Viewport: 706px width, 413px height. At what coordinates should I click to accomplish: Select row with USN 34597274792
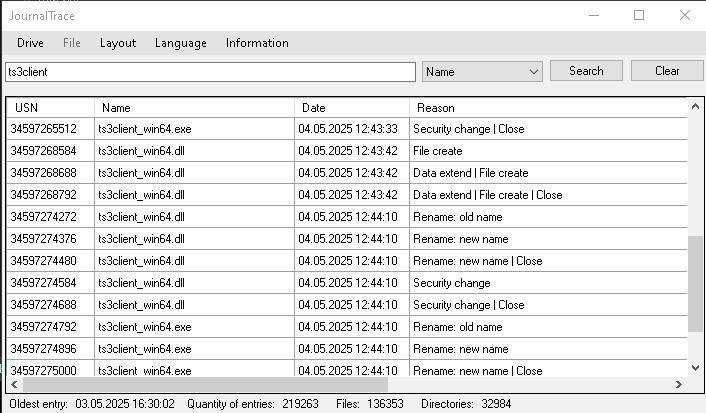[x=347, y=327]
